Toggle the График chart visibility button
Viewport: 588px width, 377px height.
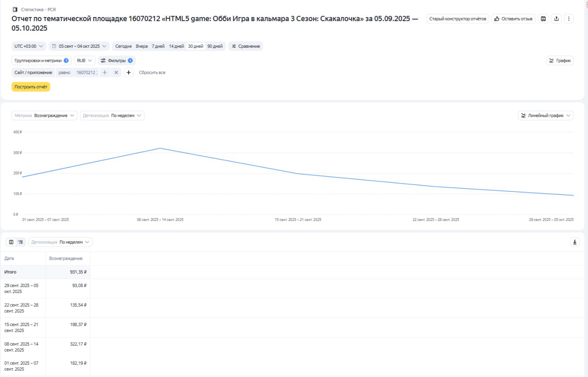coord(560,61)
